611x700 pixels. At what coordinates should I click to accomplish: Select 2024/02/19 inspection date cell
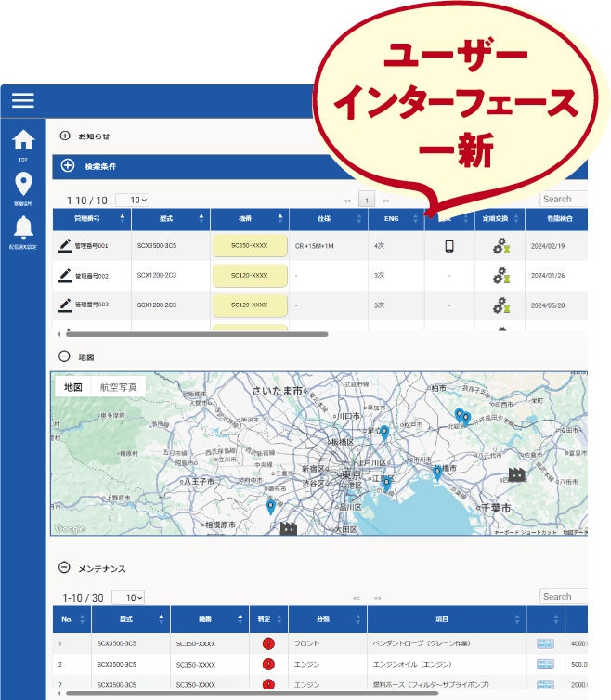coord(548,246)
